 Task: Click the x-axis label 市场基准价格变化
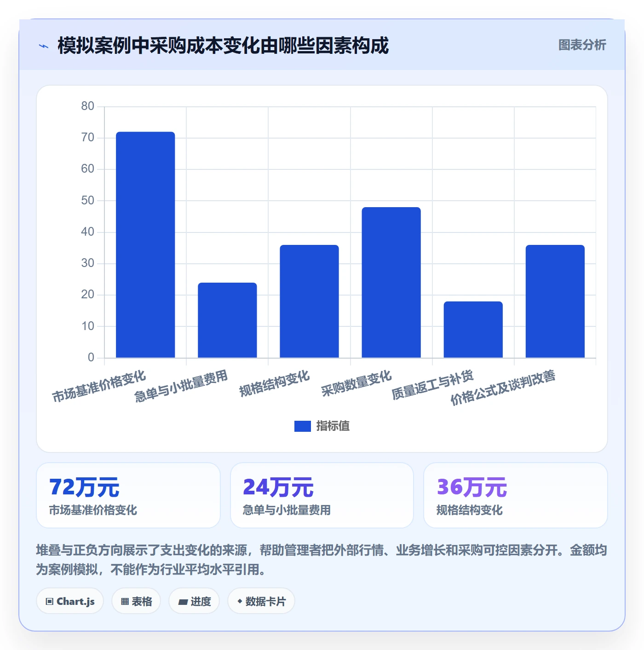tap(99, 387)
